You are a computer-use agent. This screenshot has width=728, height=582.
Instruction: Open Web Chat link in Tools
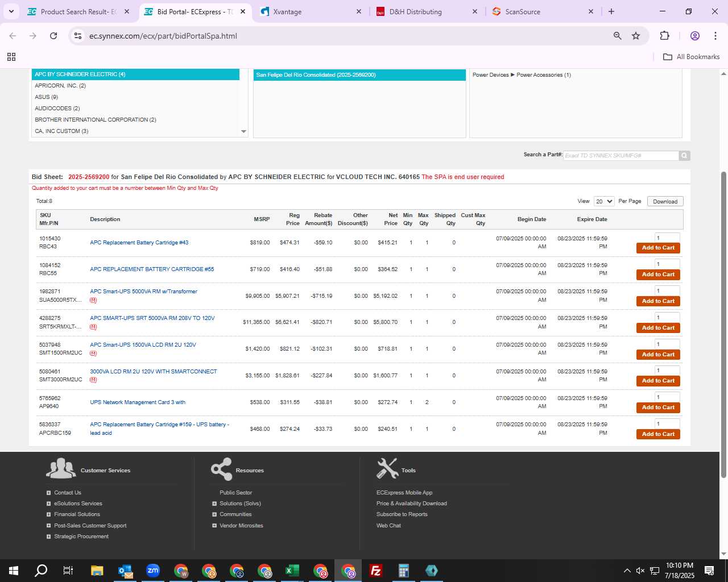pos(388,526)
